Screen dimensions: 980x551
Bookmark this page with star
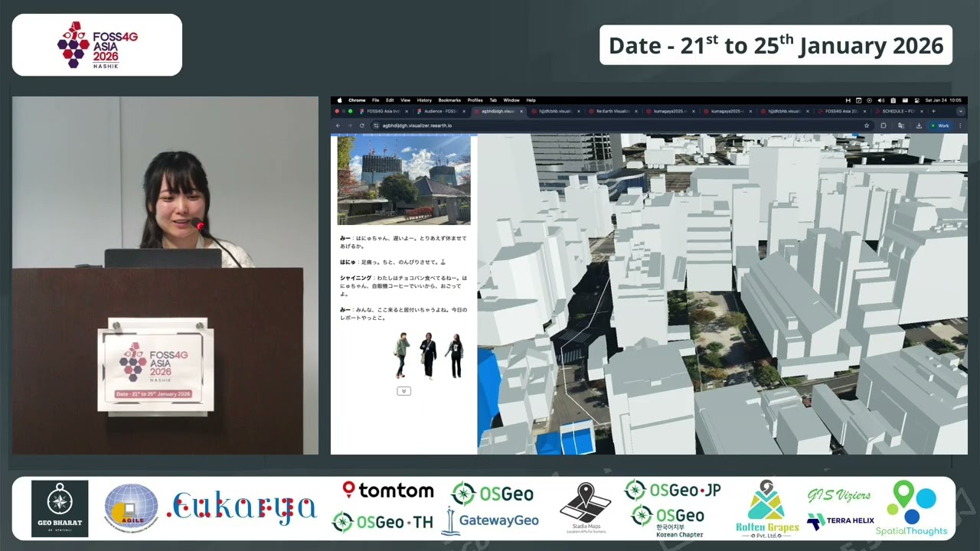tap(867, 126)
